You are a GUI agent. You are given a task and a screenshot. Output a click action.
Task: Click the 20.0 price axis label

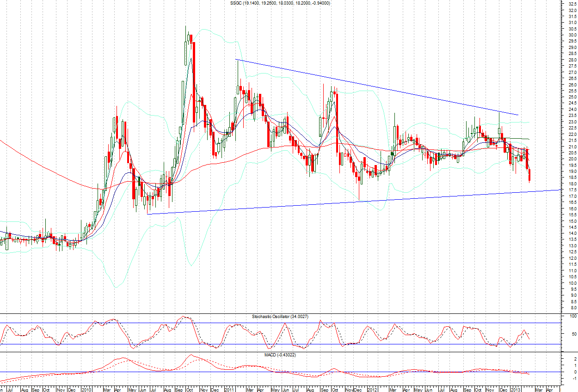pyautogui.click(x=572, y=159)
